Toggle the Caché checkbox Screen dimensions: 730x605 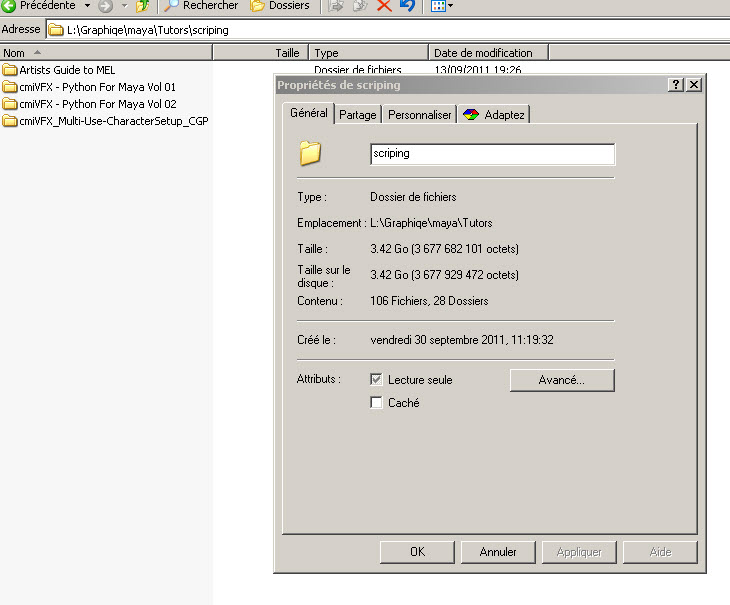(x=376, y=402)
